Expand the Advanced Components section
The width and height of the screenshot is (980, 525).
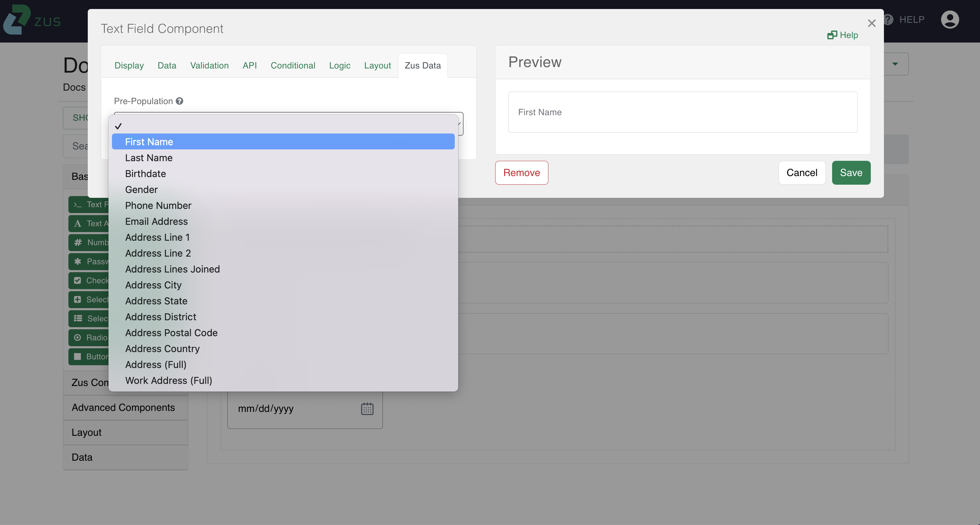point(123,407)
